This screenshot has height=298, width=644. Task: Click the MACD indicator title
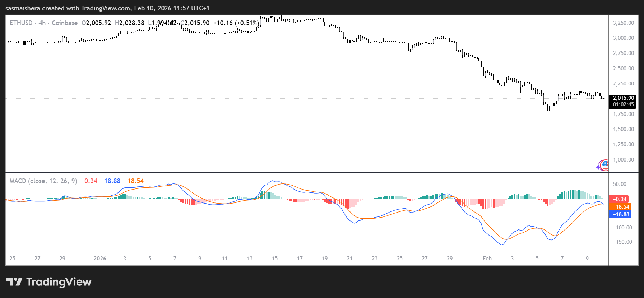click(x=43, y=181)
